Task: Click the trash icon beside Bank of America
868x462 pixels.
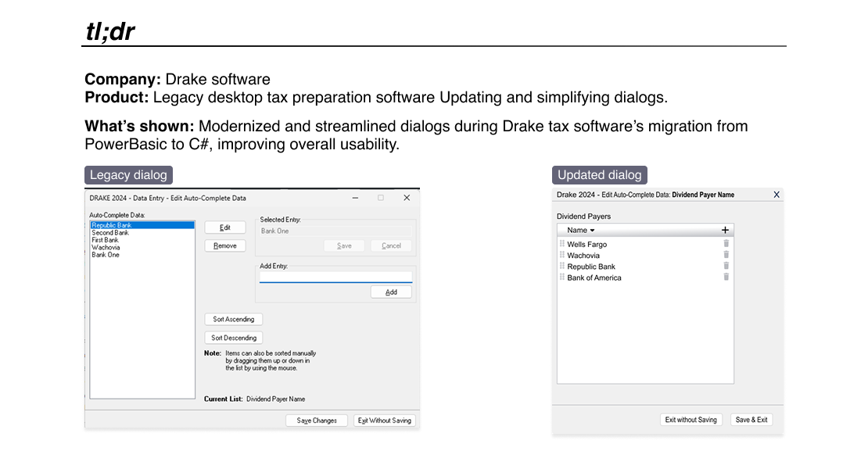Action: click(x=726, y=277)
